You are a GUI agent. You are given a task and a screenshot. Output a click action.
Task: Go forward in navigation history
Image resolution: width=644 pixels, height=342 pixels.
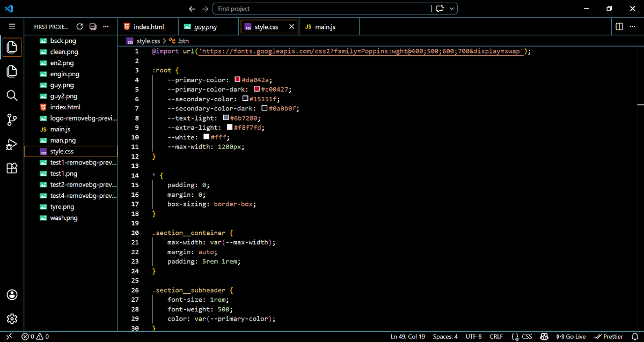click(205, 9)
